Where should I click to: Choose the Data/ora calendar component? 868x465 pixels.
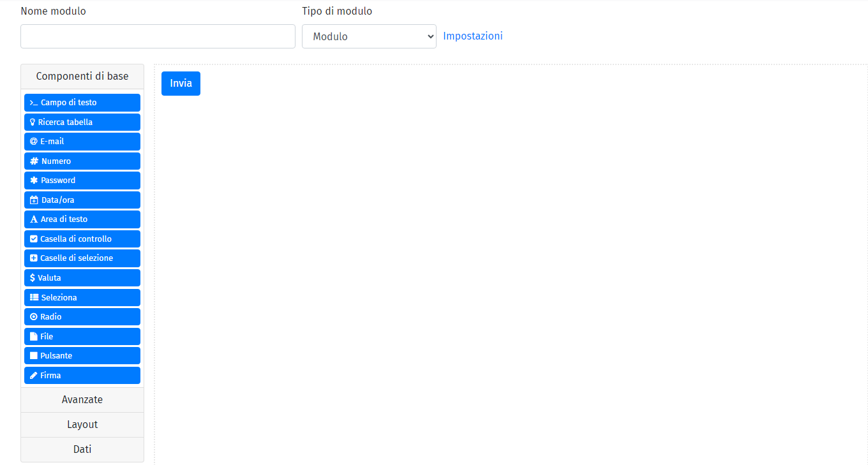82,200
